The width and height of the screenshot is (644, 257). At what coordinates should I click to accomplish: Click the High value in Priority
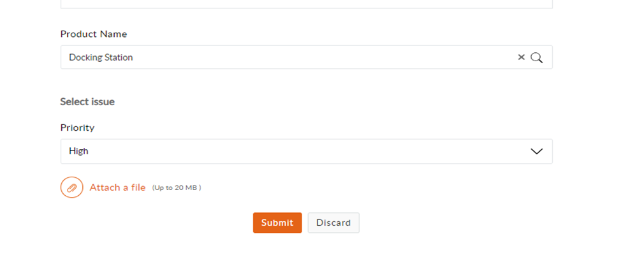[78, 151]
